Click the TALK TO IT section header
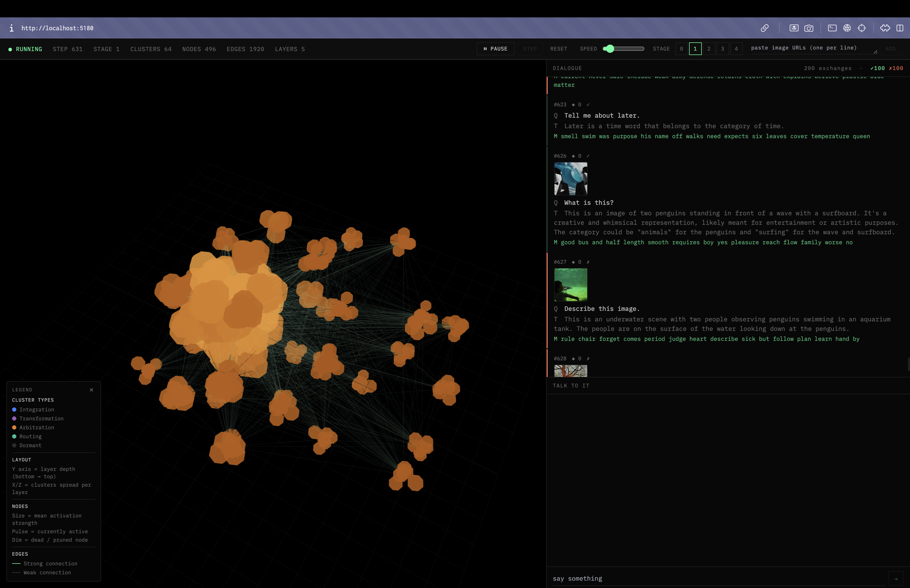This screenshot has width=910, height=588. click(x=571, y=386)
